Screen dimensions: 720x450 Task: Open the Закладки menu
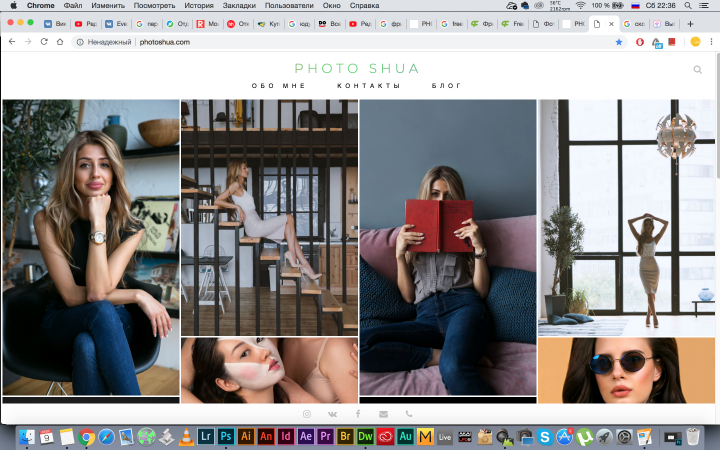point(239,6)
